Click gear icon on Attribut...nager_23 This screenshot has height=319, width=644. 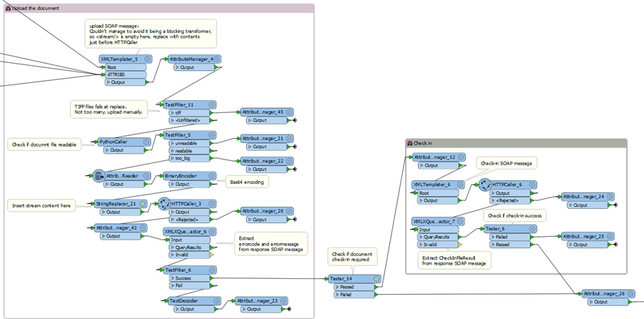(x=283, y=301)
